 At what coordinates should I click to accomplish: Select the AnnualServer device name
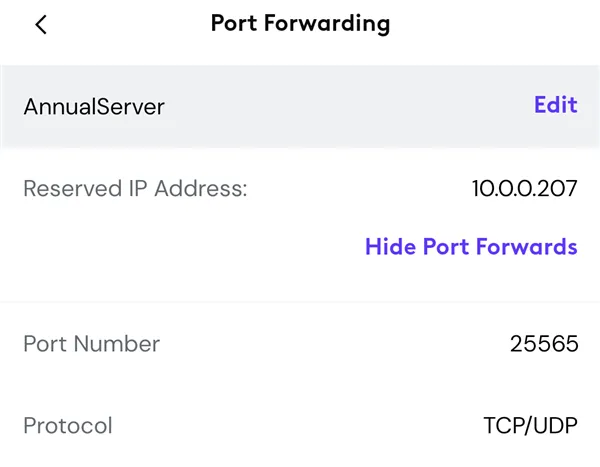[94, 106]
